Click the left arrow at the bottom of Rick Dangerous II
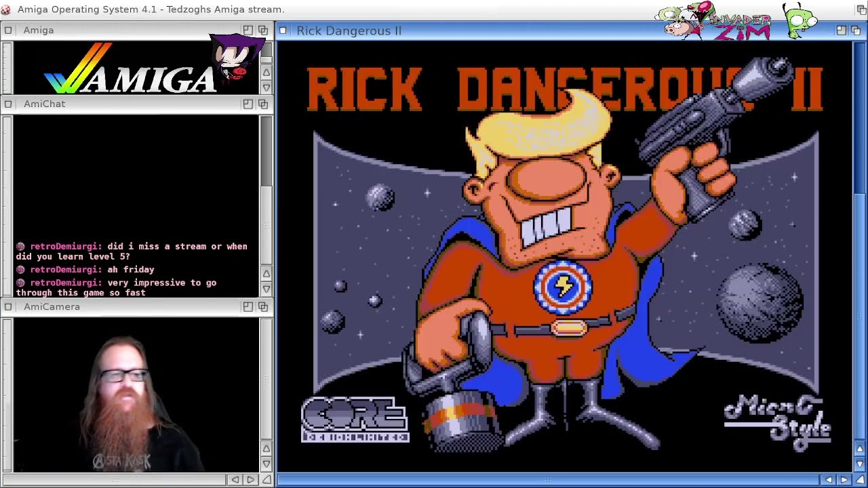This screenshot has width=868, height=488. click(829, 480)
